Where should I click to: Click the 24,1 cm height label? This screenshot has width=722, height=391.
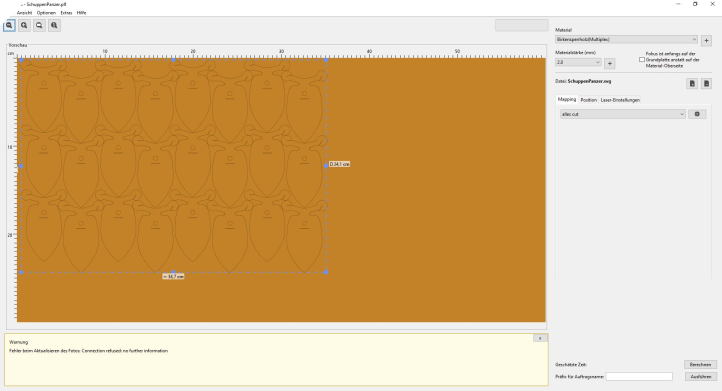339,164
